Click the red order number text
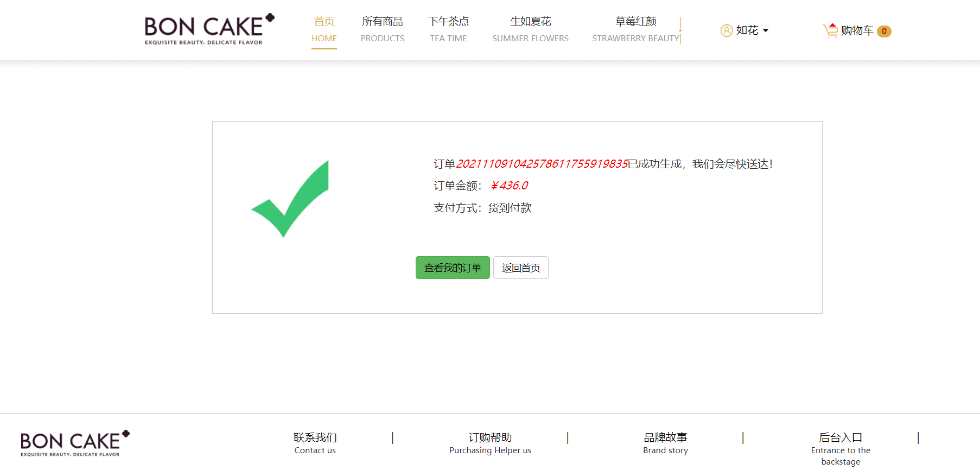Screen dimensions: 980x470 [542, 164]
